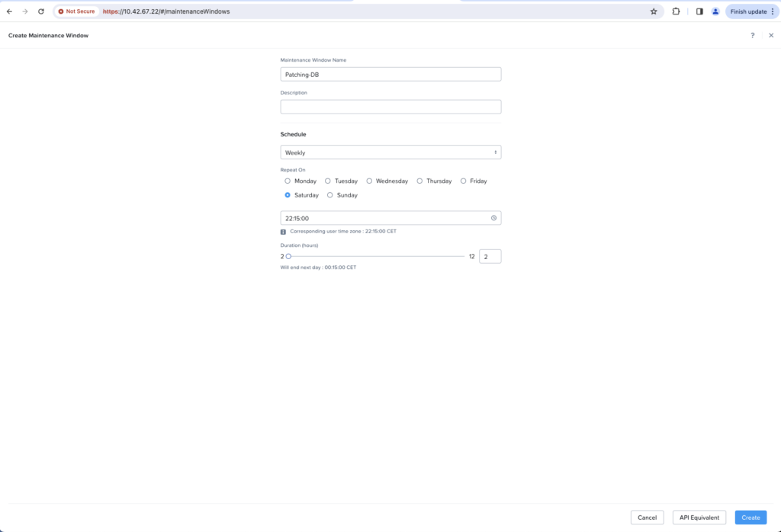Close the Create Maintenance Window dialog
This screenshot has width=781, height=532.
[771, 35]
